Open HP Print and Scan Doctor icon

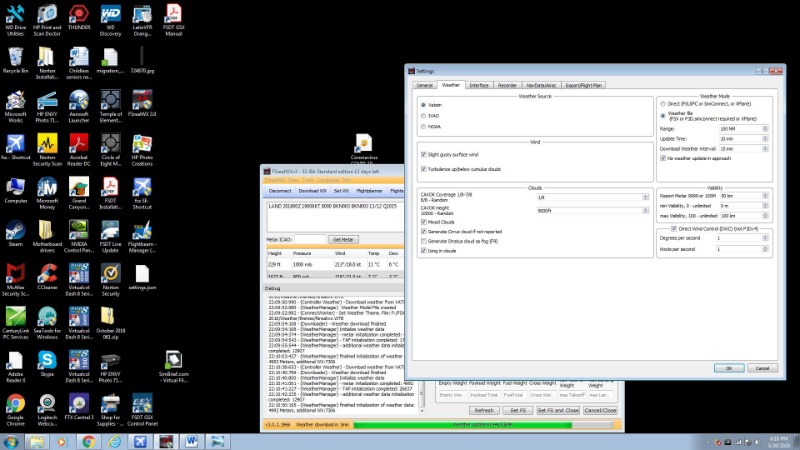47,20
